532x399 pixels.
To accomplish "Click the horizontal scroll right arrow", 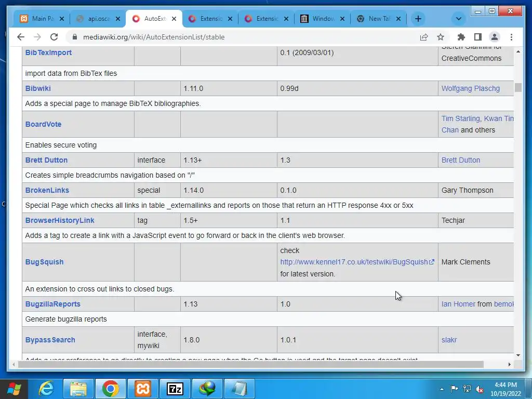I will pyautogui.click(x=509, y=364).
